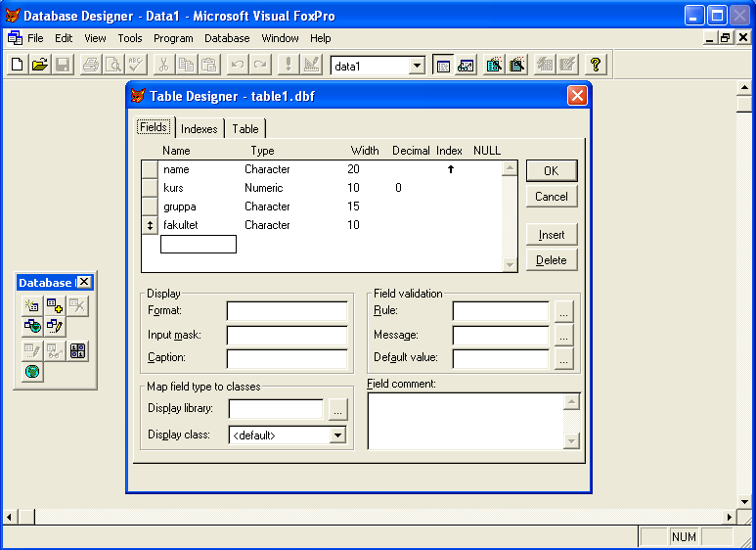Click the empty new field name box
This screenshot has height=550, width=756.
[x=199, y=244]
